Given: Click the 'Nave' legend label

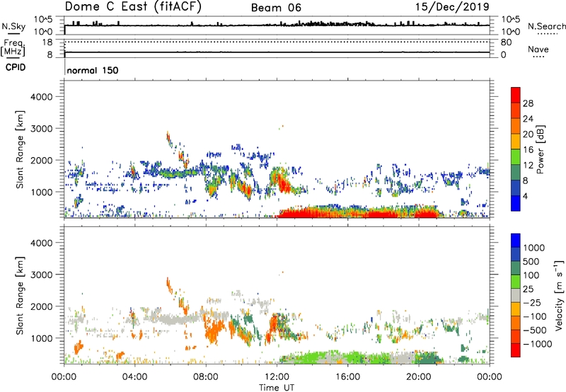Looking at the screenshot, I should pos(538,49).
